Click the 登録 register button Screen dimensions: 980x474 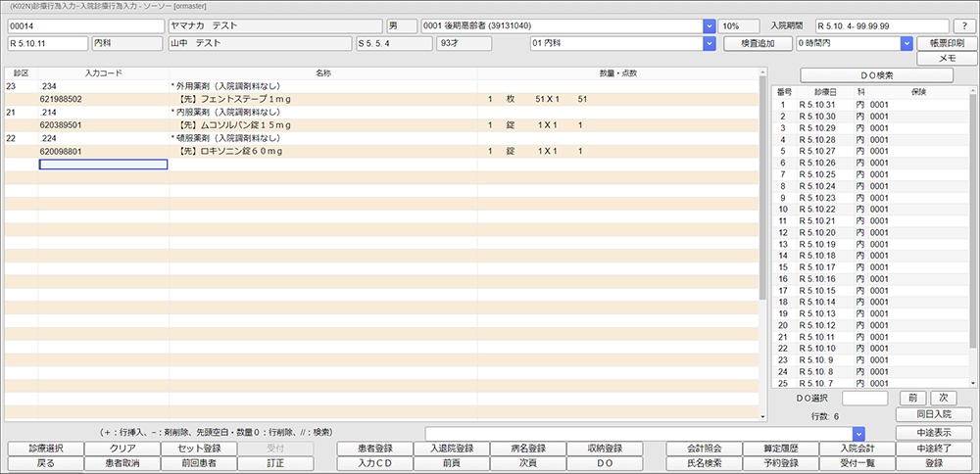[941, 463]
